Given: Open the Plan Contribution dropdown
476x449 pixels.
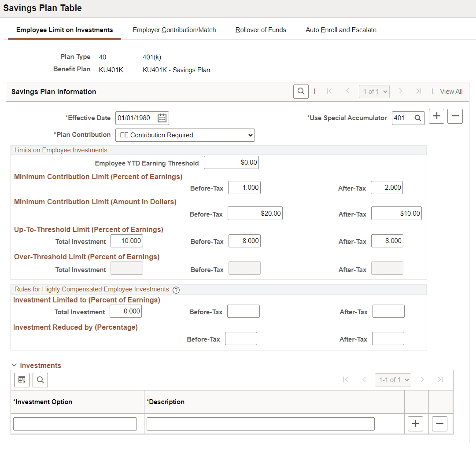Looking at the screenshot, I should [x=185, y=135].
